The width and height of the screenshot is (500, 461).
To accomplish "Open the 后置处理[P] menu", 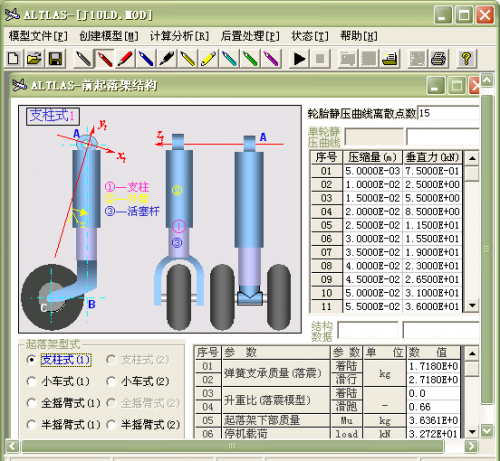I will tap(250, 36).
